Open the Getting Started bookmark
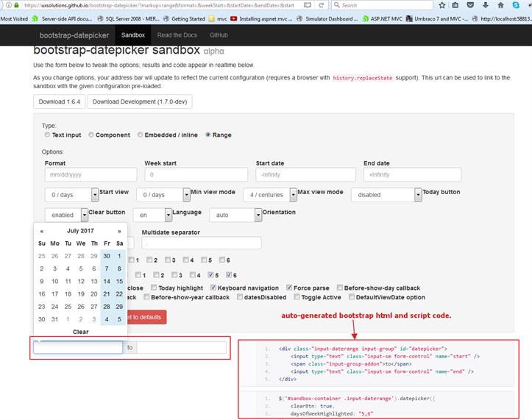 pos(184,18)
